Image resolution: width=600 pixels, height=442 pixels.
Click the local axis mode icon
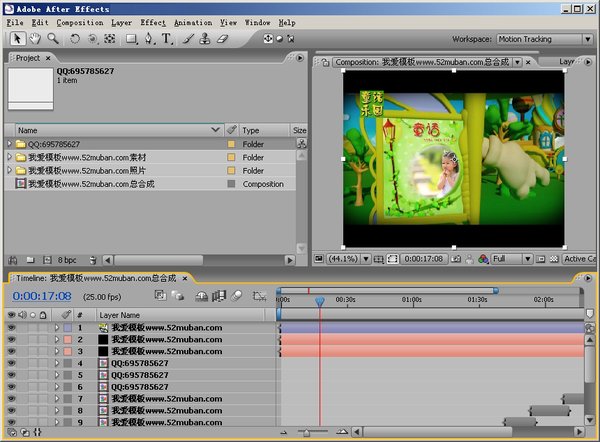click(x=268, y=39)
